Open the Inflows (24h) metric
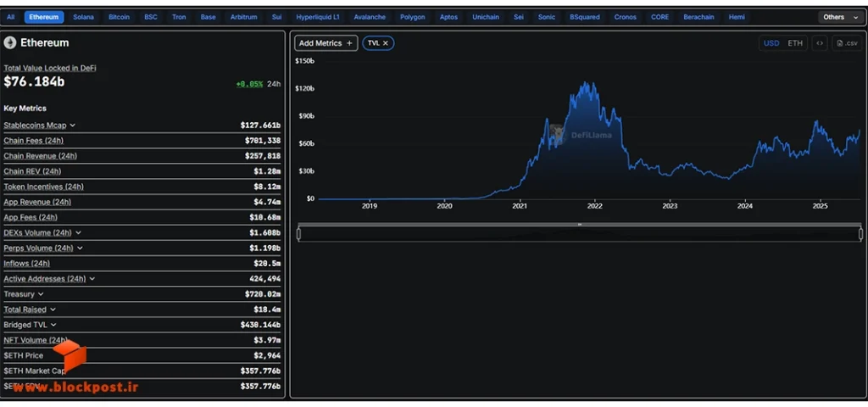Viewport: 868px width, 407px height. (x=26, y=264)
